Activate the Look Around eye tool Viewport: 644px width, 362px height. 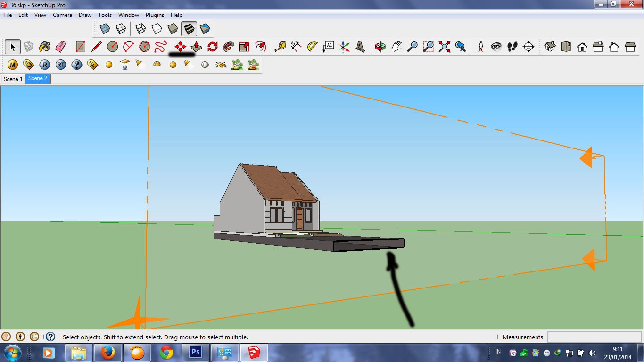click(x=496, y=47)
